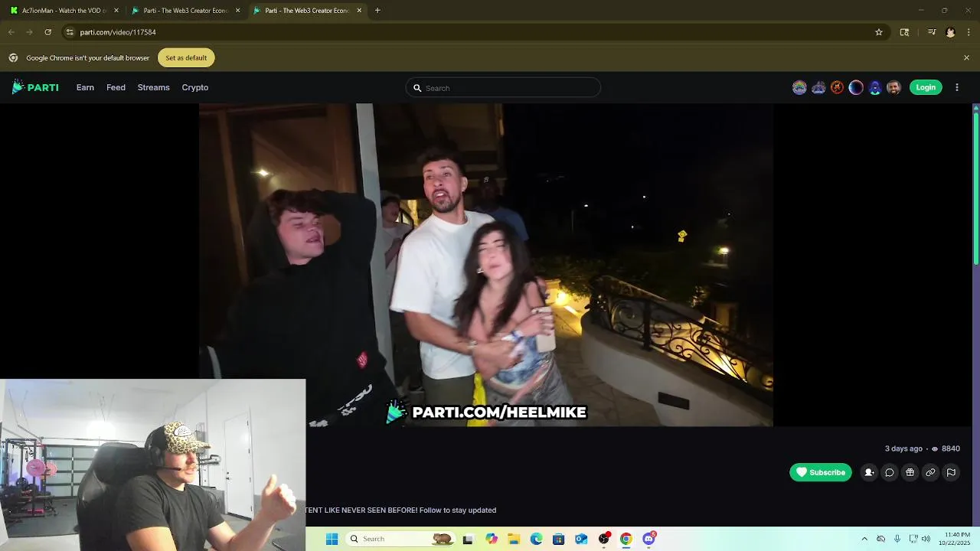This screenshot has width=980, height=551.
Task: Click the video player showing PARTI.COM/HEELMIKE
Action: (486, 265)
